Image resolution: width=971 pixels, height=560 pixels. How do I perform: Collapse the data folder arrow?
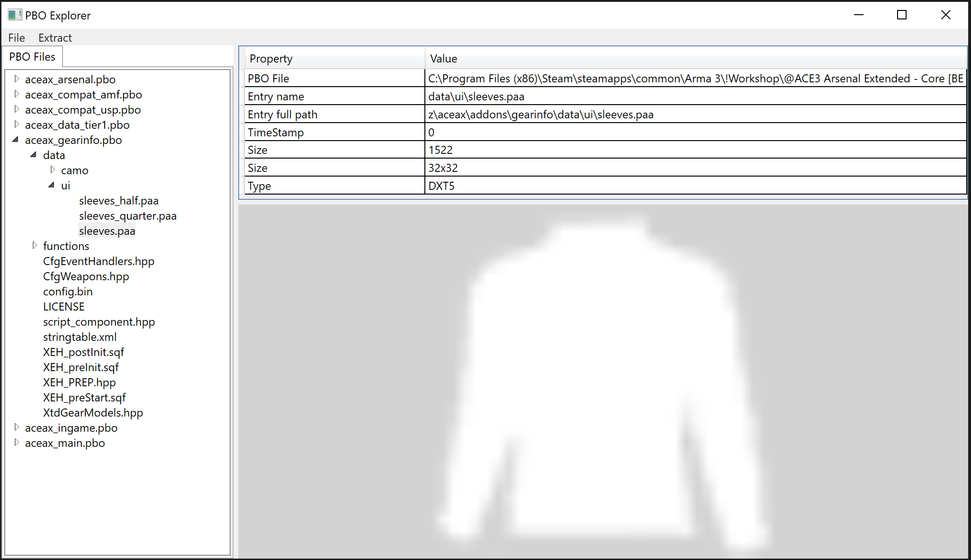(x=34, y=155)
